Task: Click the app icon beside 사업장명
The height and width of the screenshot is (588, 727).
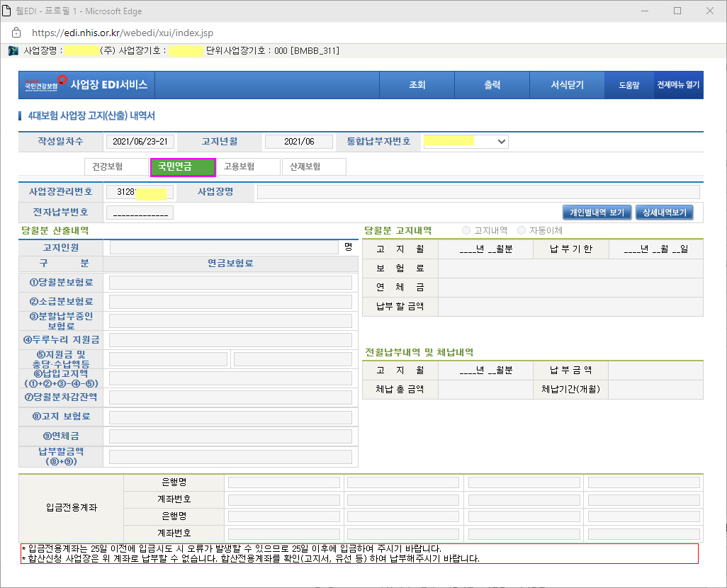Action: [x=13, y=50]
